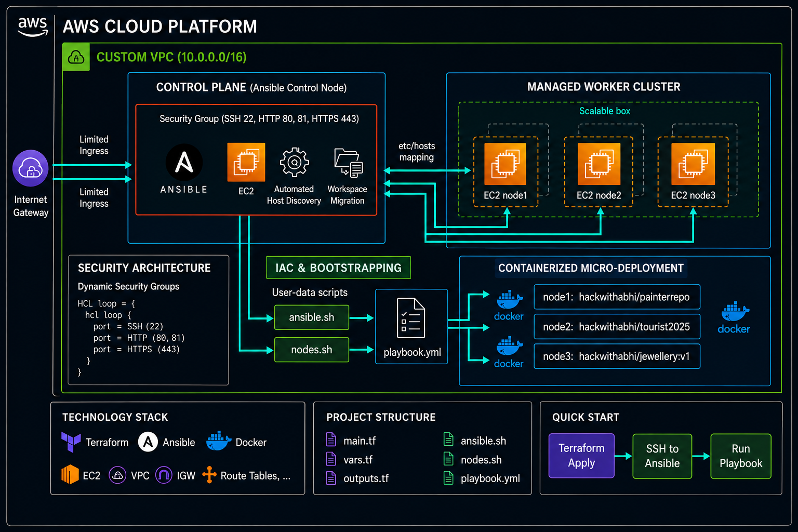798x532 pixels.
Task: Select the EC2 node2 chip icon
Action: click(x=599, y=164)
